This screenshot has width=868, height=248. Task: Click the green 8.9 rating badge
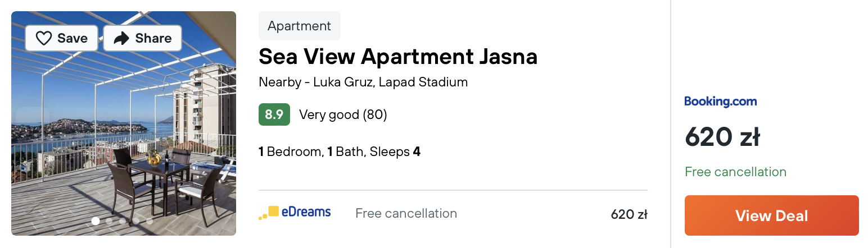[274, 114]
